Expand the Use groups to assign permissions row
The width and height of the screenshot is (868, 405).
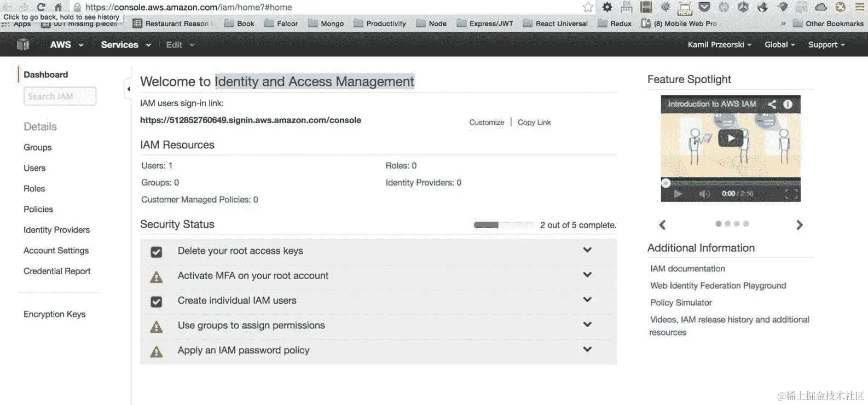tap(587, 324)
